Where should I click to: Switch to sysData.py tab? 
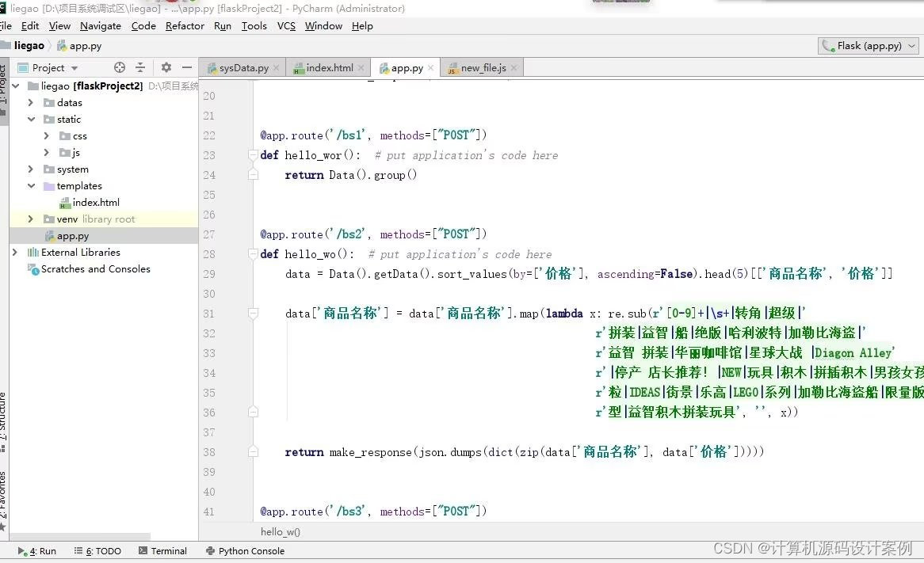click(x=243, y=68)
